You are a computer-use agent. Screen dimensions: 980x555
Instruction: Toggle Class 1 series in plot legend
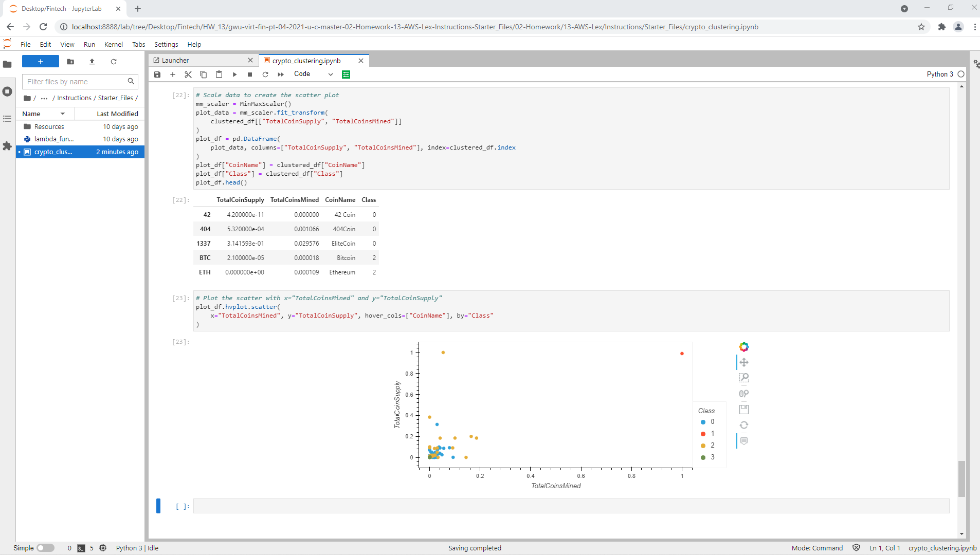click(x=707, y=434)
